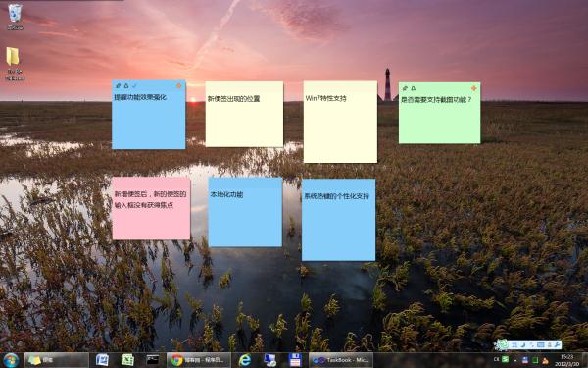Click the Excel icon in the taskbar
Image resolution: width=588 pixels, height=368 pixels.
127,360
